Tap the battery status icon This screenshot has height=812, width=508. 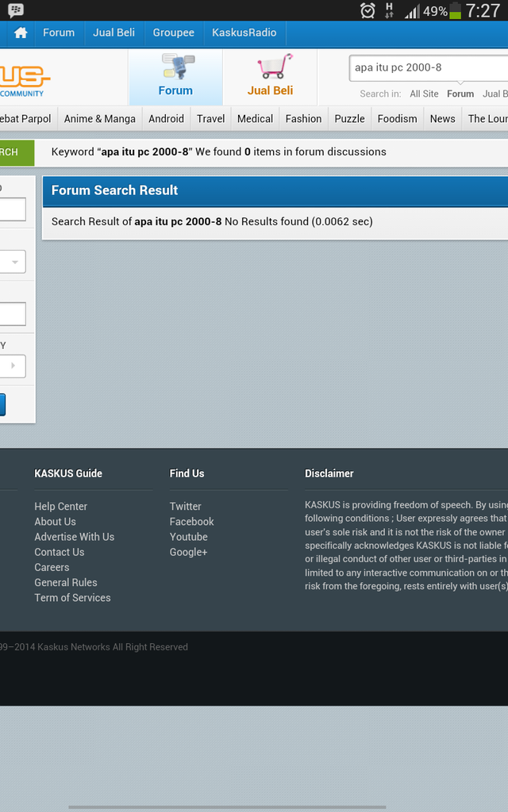point(455,10)
